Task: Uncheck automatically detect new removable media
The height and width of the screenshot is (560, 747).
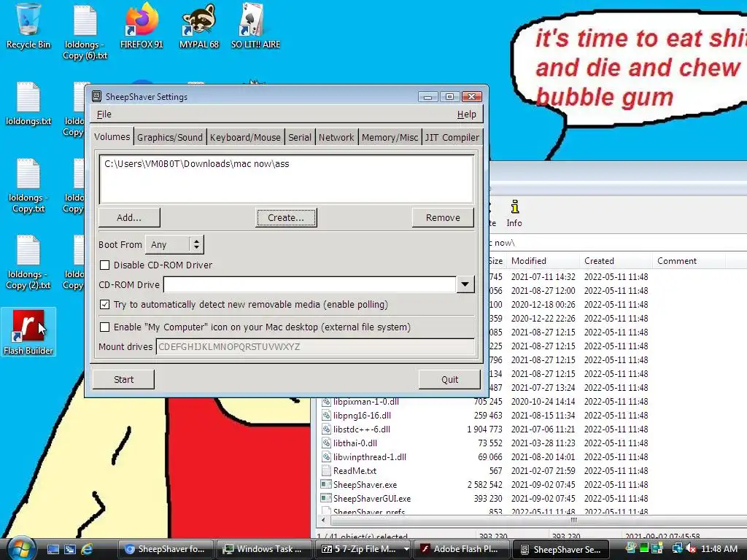Action: [105, 304]
